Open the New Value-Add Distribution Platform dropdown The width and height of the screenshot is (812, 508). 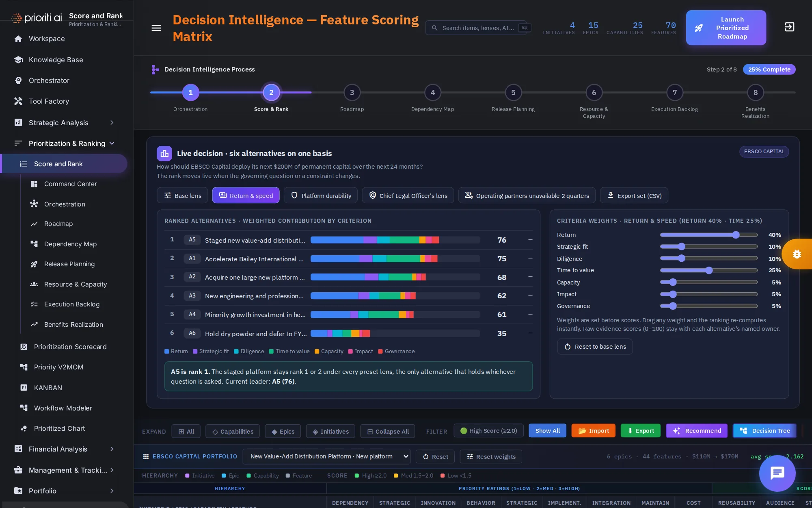click(326, 456)
